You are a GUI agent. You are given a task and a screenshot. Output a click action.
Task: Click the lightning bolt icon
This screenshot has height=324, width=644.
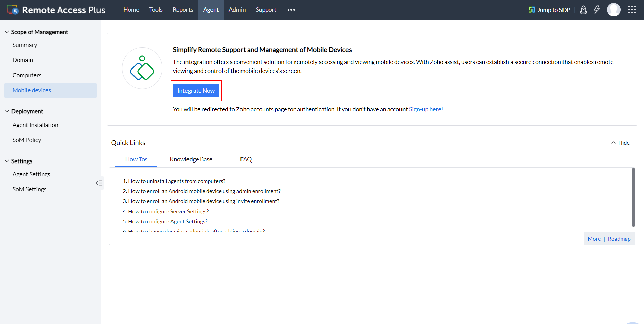597,10
